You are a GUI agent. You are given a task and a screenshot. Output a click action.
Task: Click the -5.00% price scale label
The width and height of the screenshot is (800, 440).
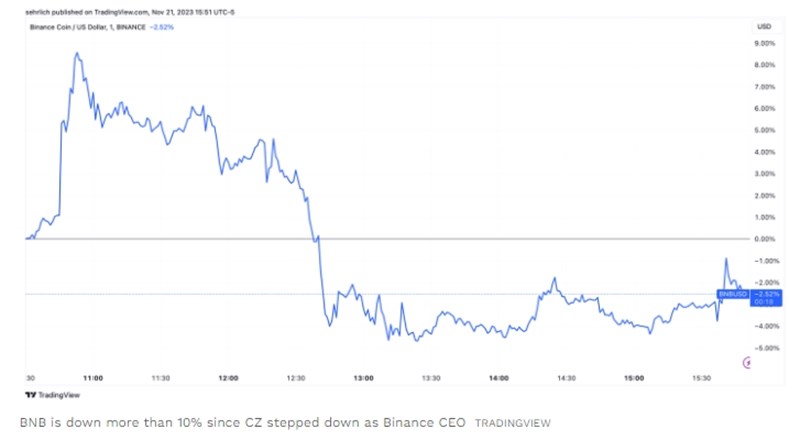[764, 348]
